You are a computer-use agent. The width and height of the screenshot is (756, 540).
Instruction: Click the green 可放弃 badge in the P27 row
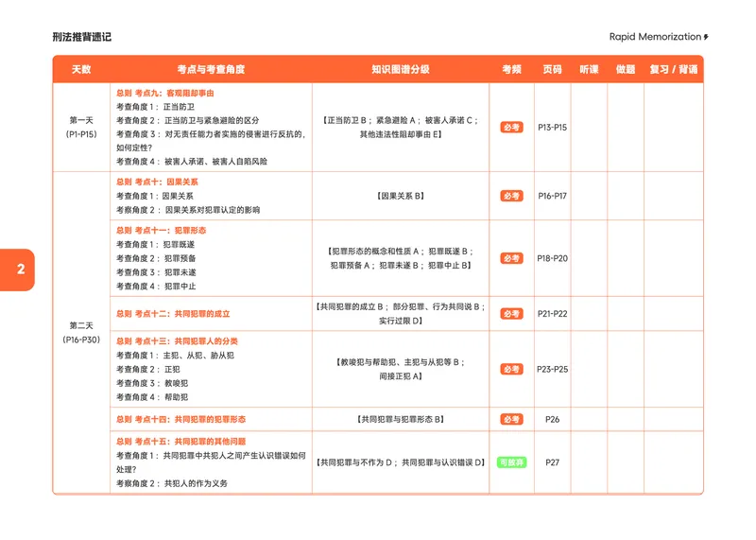coord(511,462)
